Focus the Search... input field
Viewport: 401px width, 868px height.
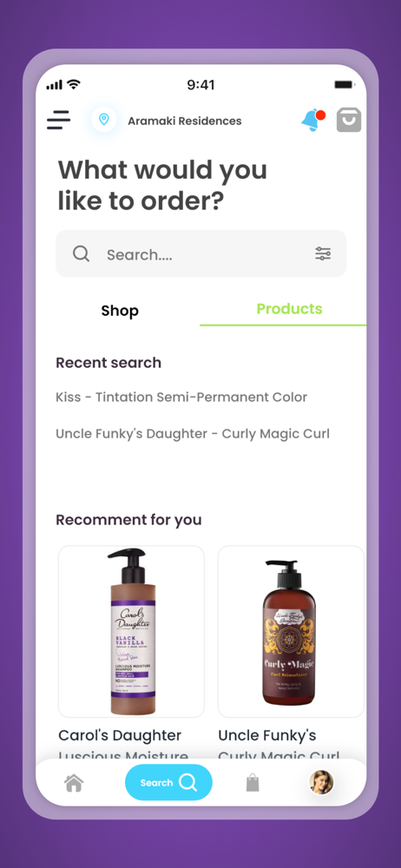pyautogui.click(x=201, y=254)
